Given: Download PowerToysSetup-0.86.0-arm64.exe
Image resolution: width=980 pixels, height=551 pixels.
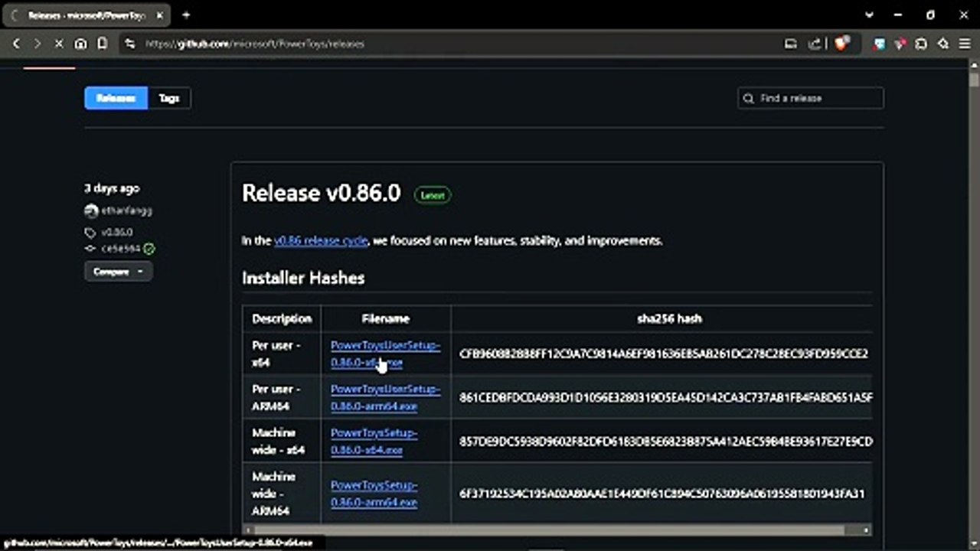Looking at the screenshot, I should [x=374, y=494].
